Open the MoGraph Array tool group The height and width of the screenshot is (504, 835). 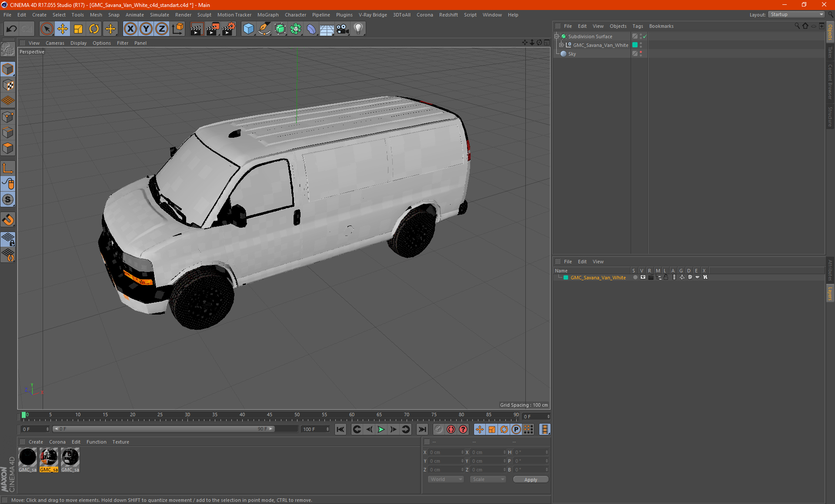296,29
